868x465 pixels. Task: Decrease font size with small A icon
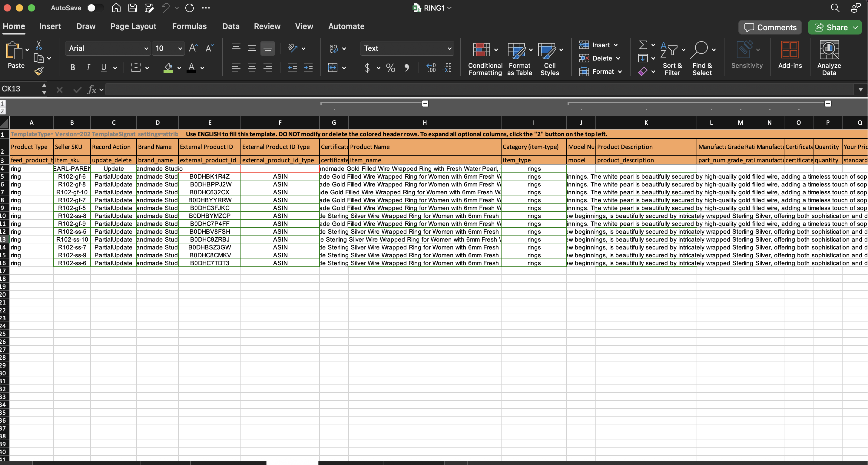(x=209, y=48)
